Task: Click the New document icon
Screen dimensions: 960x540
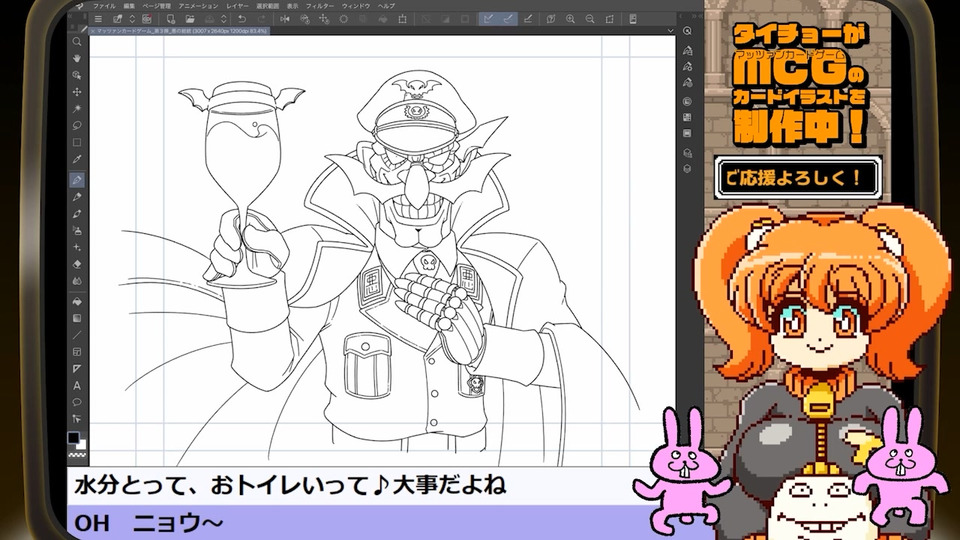Action: point(171,19)
